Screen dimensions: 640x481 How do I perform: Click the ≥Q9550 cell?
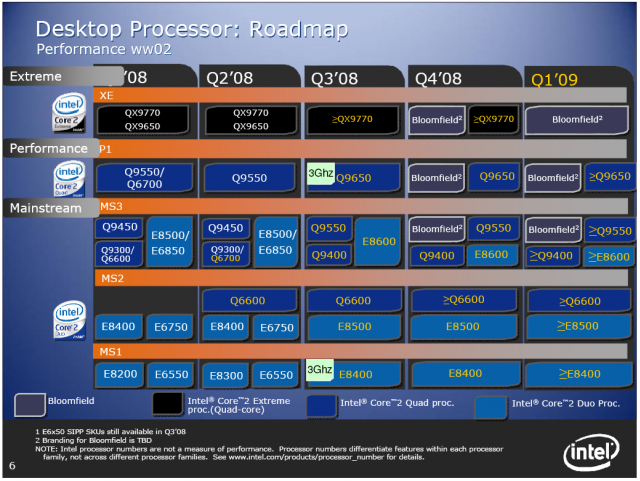click(x=610, y=231)
